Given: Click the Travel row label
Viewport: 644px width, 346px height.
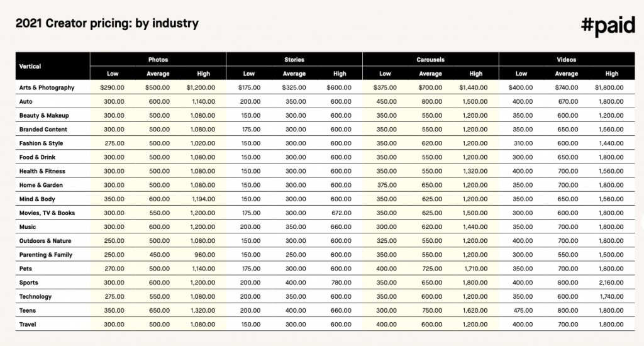Looking at the screenshot, I should (28, 325).
